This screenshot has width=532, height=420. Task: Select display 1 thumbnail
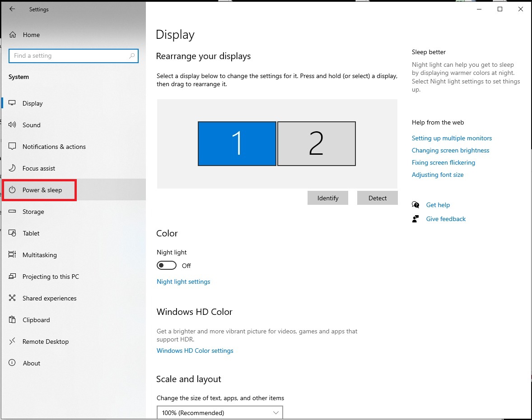coord(237,144)
